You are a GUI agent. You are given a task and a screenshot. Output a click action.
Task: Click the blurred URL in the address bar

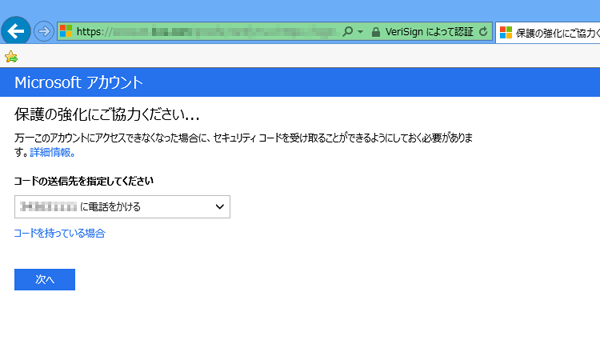coord(206,31)
